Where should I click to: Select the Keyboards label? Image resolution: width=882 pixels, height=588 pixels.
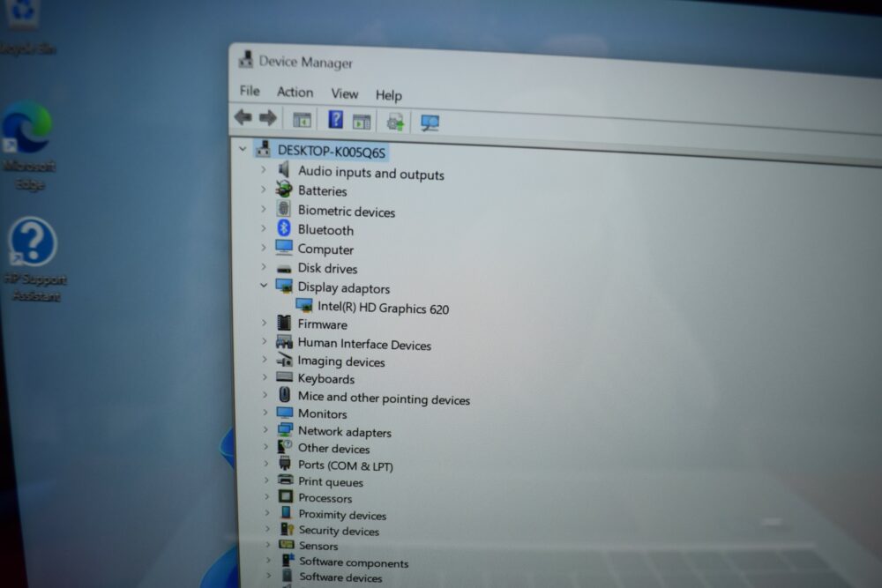[326, 379]
